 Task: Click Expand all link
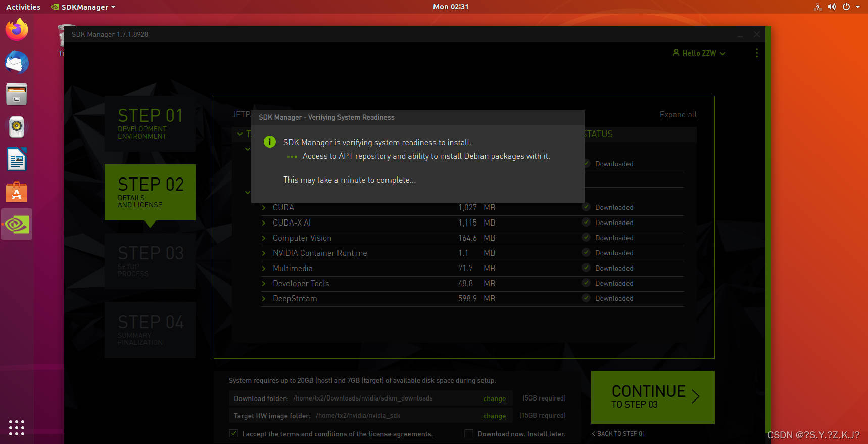[x=678, y=115]
